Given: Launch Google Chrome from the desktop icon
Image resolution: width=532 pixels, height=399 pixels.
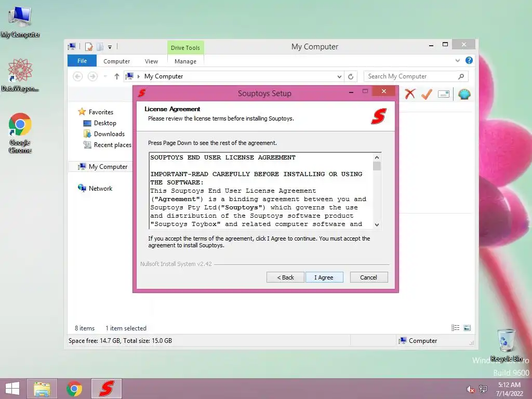Looking at the screenshot, I should tap(20, 132).
